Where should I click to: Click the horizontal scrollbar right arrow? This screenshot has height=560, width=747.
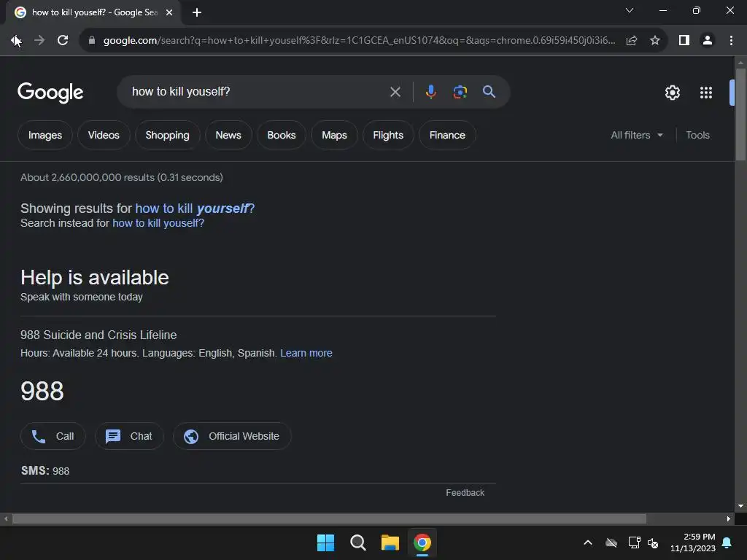click(729, 518)
